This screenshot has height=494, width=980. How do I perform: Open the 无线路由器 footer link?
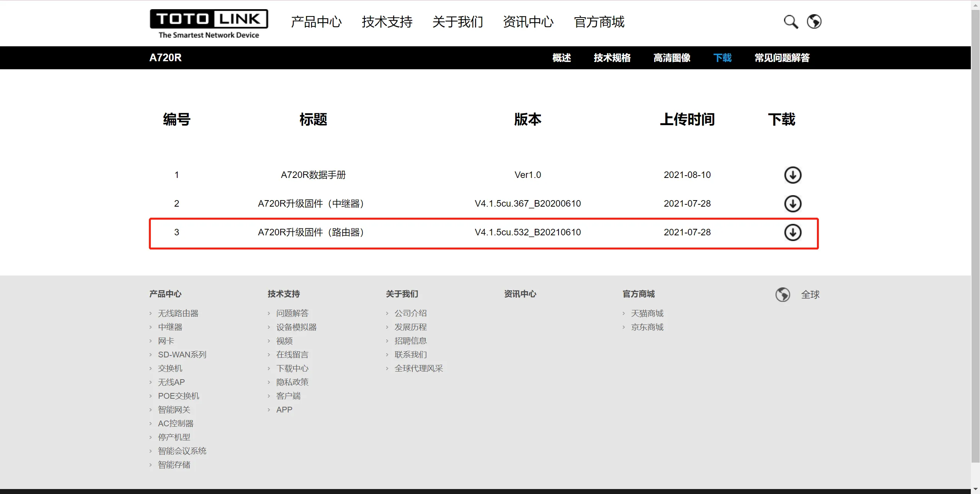pos(178,313)
